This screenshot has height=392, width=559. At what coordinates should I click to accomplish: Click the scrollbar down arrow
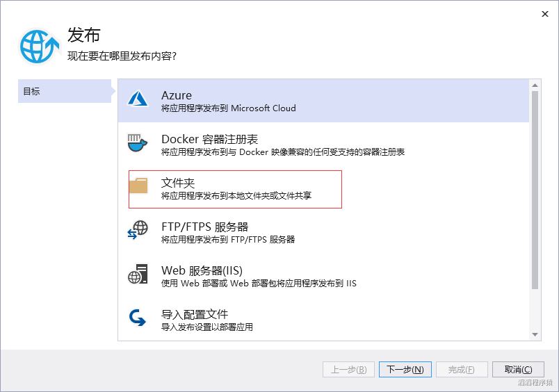535,334
